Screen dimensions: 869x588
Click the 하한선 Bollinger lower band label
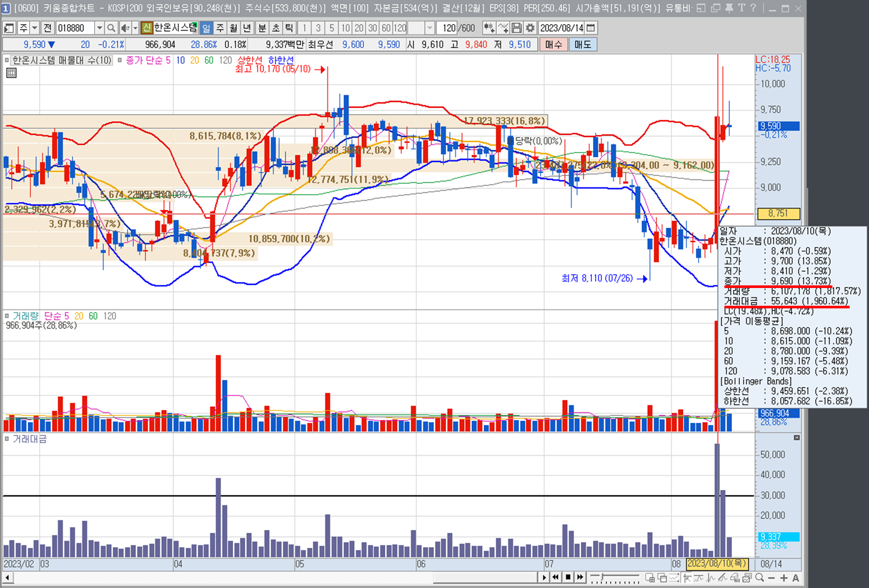(x=281, y=60)
